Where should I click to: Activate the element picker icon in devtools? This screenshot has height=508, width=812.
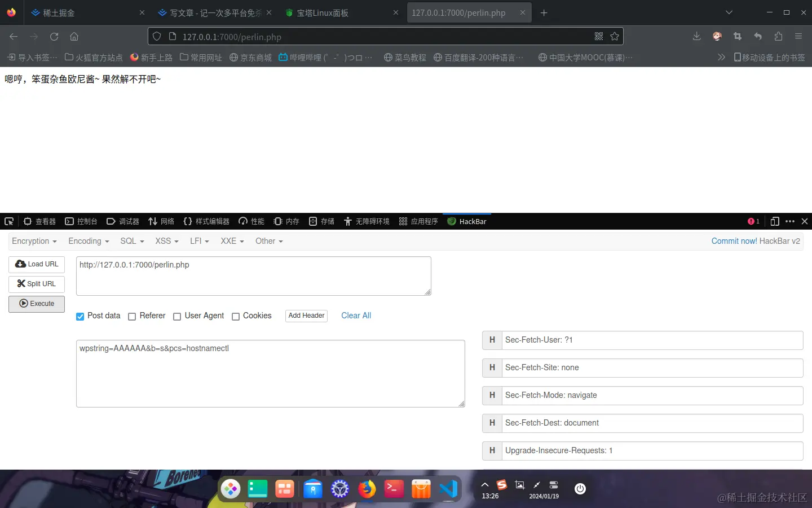(9, 221)
